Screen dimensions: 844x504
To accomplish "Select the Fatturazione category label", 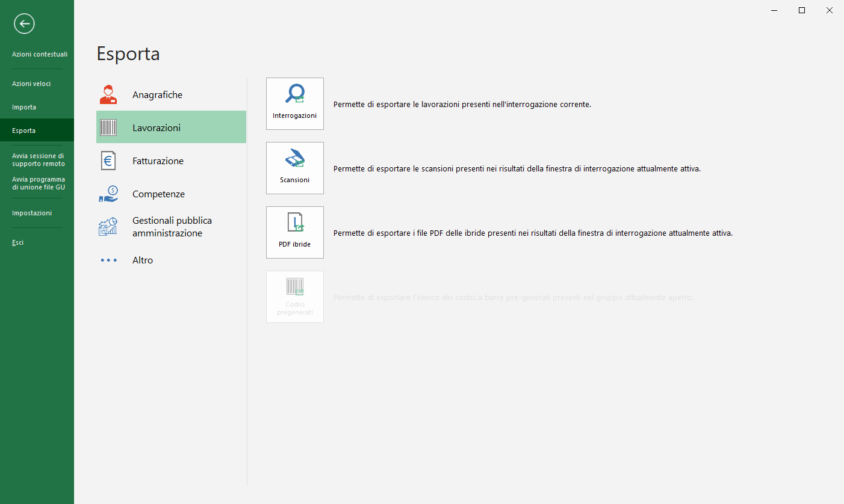I will pos(158,161).
